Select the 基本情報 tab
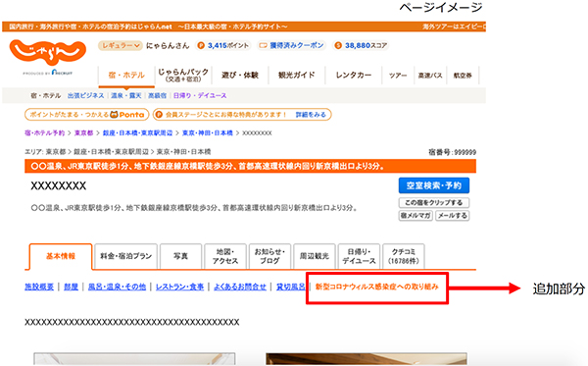Viewport: 588px width, 366px height. [x=61, y=256]
